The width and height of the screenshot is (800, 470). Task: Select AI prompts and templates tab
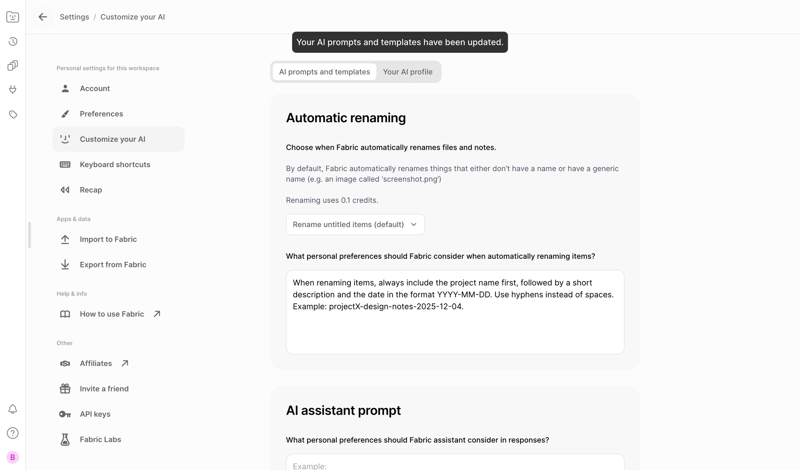(324, 72)
